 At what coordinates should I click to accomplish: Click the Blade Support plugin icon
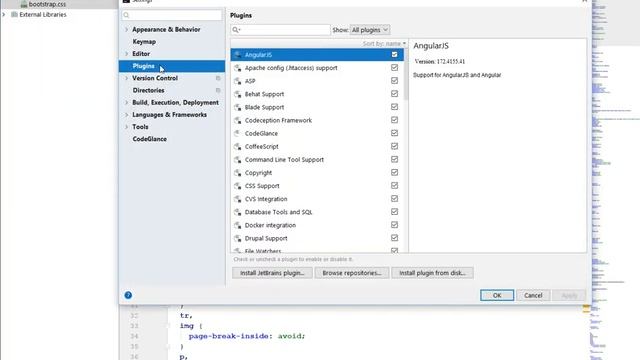[238, 107]
